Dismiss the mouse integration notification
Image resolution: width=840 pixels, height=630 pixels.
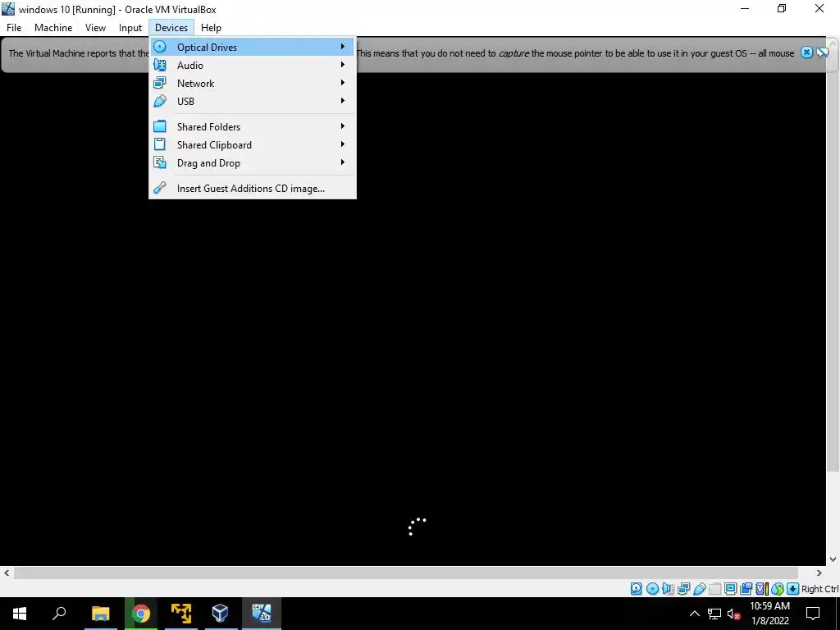[x=806, y=52]
